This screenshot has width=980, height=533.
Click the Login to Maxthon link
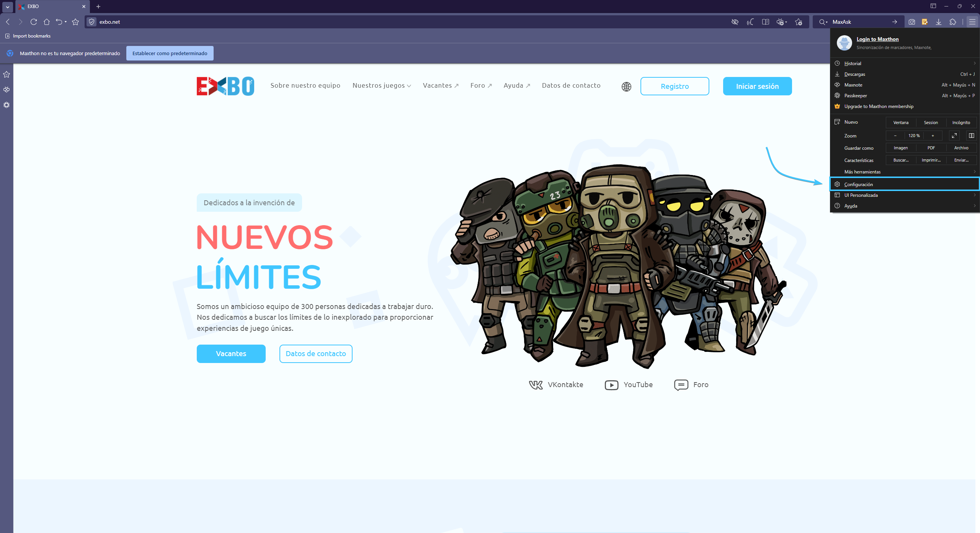(877, 39)
